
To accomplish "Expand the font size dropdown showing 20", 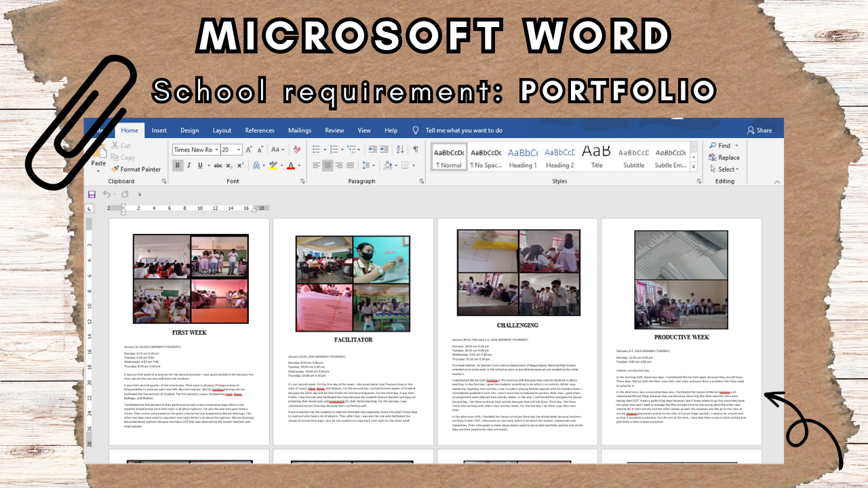I will click(x=239, y=150).
